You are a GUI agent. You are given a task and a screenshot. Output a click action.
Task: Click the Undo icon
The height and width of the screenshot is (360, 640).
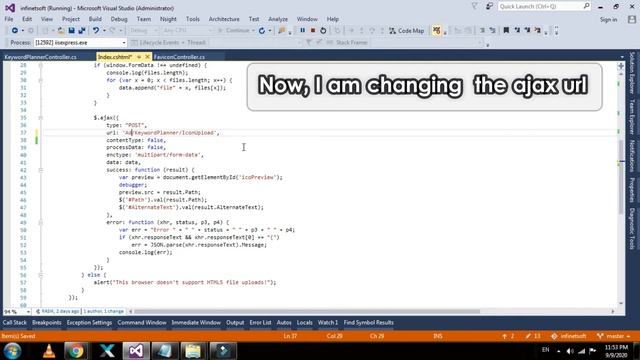[x=96, y=31]
